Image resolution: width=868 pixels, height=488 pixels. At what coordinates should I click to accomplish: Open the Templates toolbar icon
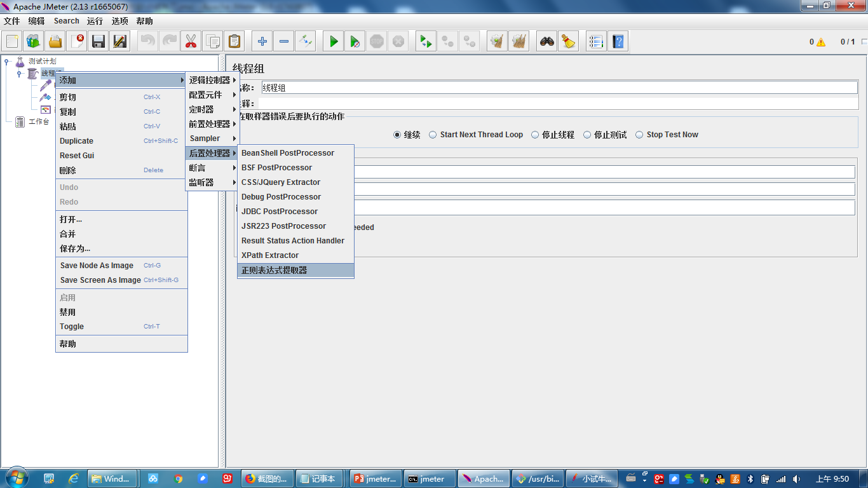coord(34,41)
